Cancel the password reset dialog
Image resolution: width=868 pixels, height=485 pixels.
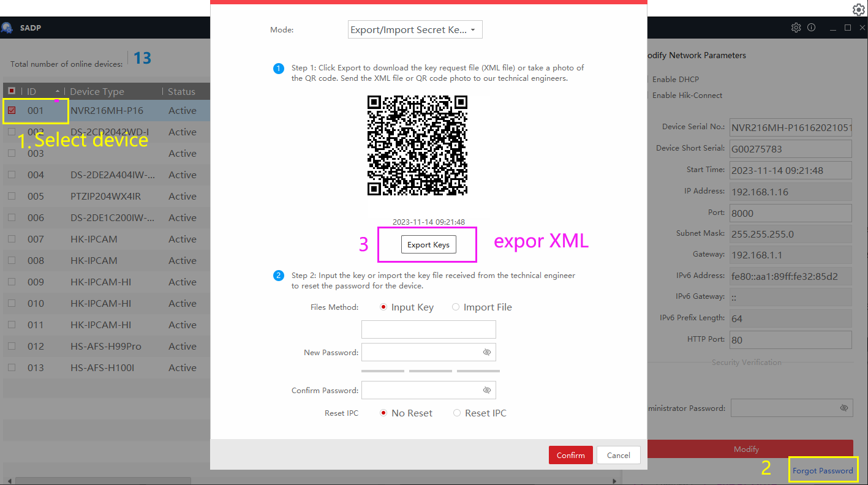coord(618,455)
